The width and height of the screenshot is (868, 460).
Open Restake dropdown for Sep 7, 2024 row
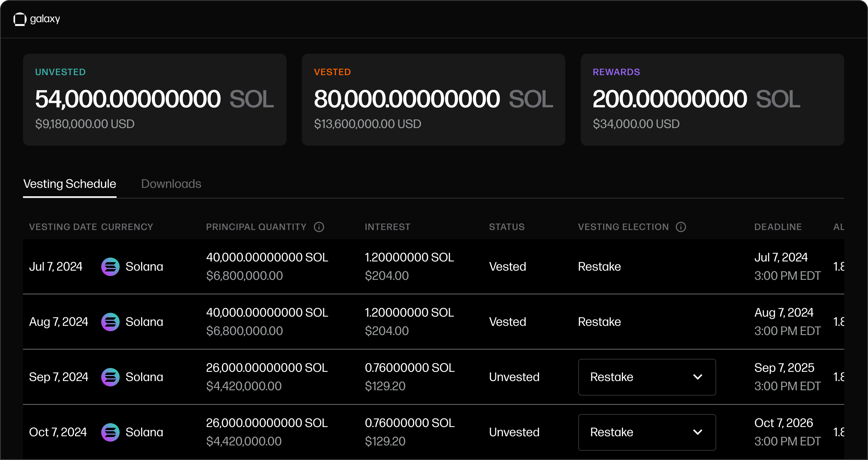(647, 377)
